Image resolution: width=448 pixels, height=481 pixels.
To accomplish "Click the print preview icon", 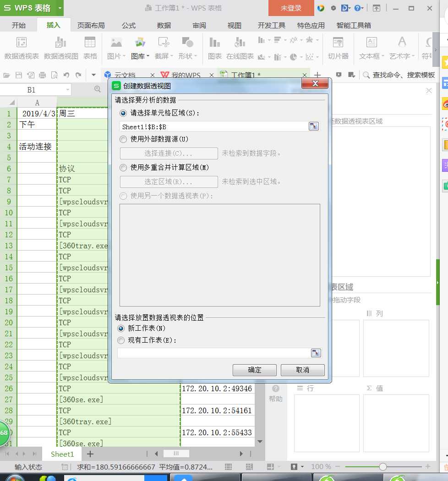I will 55,75.
